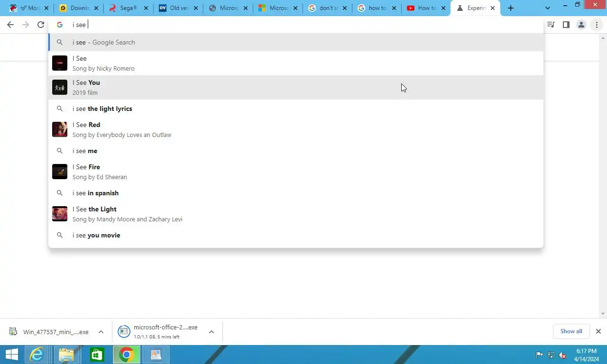Click the I See Red album thumbnail
The height and width of the screenshot is (364, 607).
pyautogui.click(x=60, y=129)
